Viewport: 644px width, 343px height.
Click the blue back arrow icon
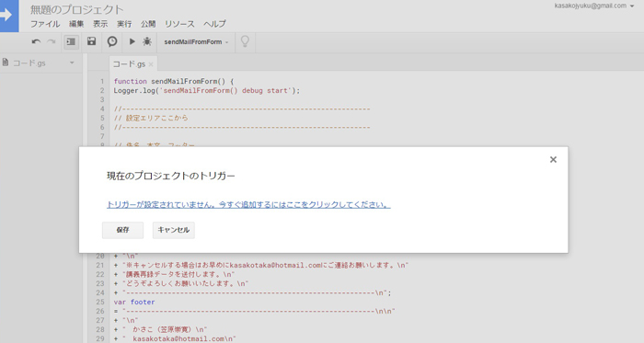point(8,16)
